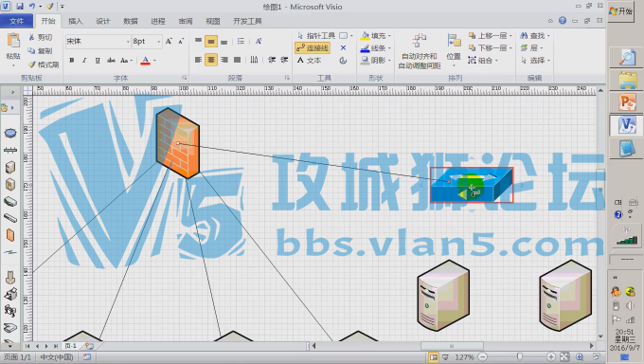Expand the shapes panel chevron
Image resolution: width=644 pixels, height=364 pixels.
(x=12, y=92)
